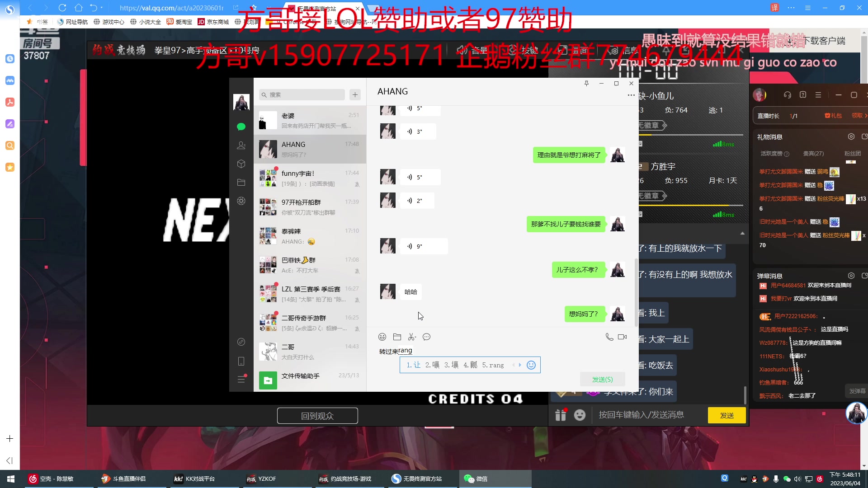The image size is (868, 488).
Task: Play the 2-second voice message
Action: [417, 200]
